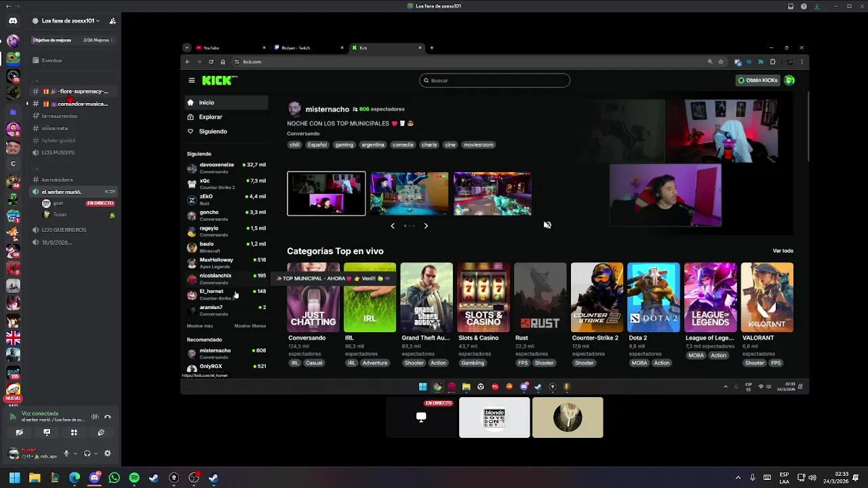The width and height of the screenshot is (868, 488).
Task: Open Chrome three-dot menu
Action: (802, 62)
